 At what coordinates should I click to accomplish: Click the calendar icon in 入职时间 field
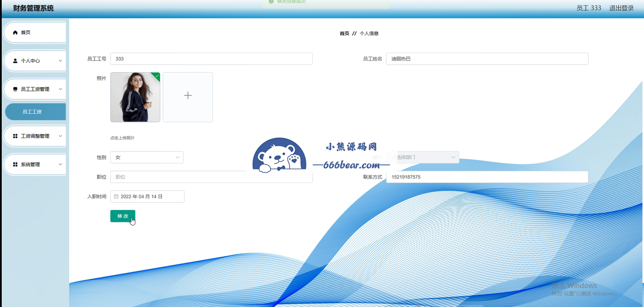click(116, 197)
